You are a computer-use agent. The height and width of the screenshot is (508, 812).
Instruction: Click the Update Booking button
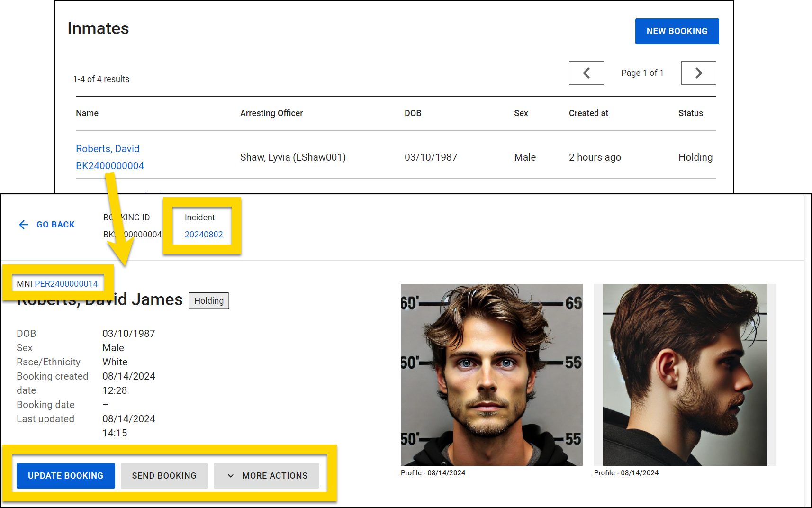pyautogui.click(x=65, y=475)
